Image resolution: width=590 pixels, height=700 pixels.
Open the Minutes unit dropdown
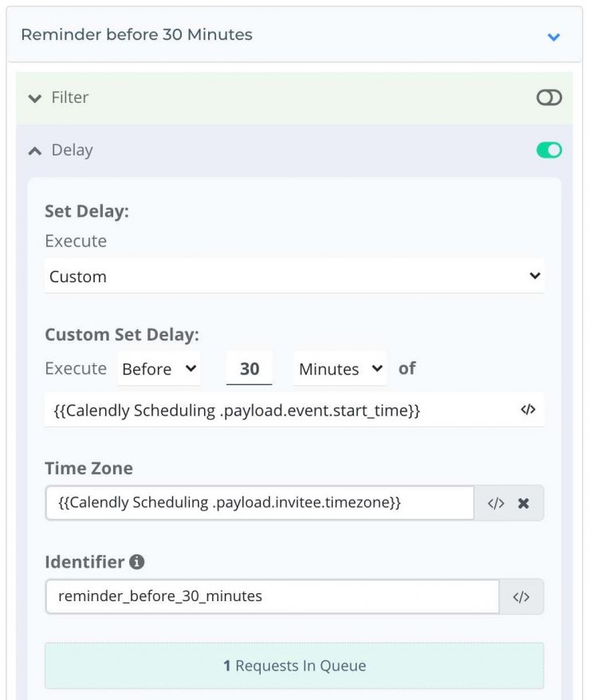[x=338, y=368]
